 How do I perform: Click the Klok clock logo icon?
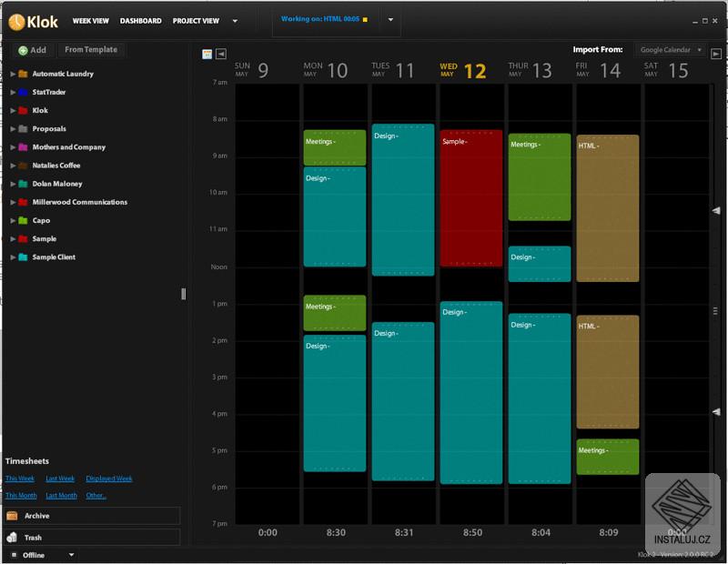16,22
